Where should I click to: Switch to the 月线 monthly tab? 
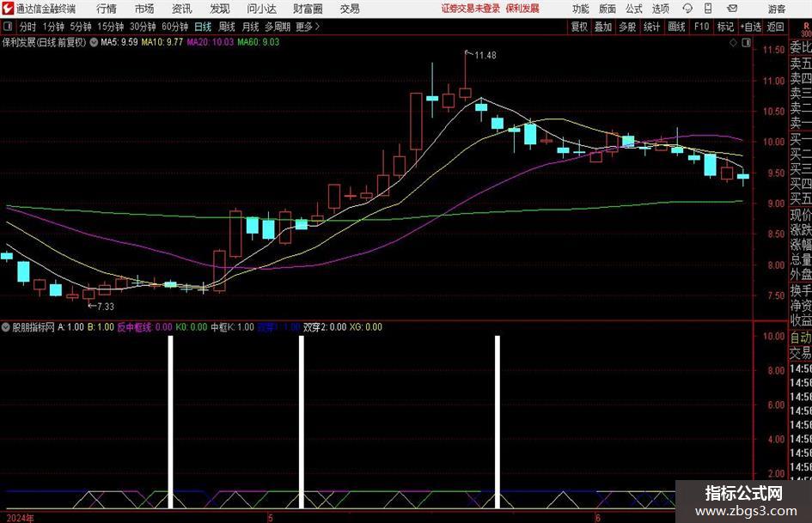(251, 27)
